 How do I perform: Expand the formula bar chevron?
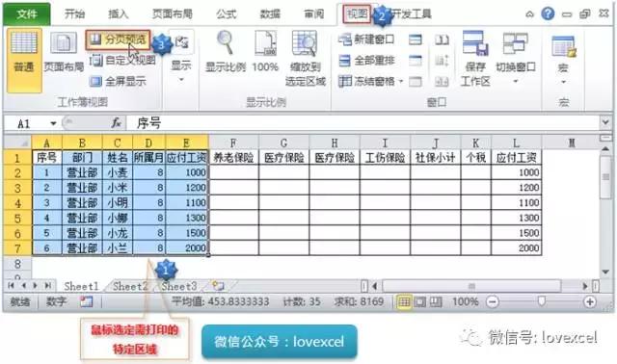(605, 122)
